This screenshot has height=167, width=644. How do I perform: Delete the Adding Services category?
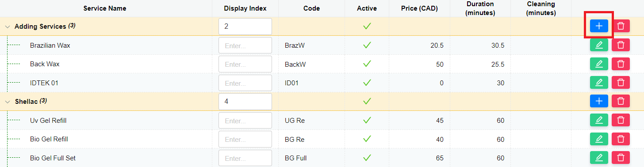pyautogui.click(x=621, y=26)
